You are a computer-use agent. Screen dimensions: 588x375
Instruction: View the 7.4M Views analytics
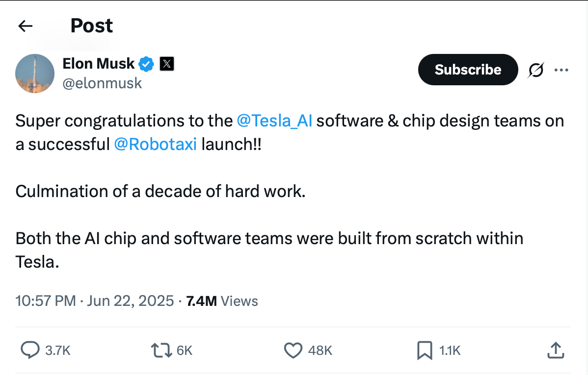coord(222,301)
